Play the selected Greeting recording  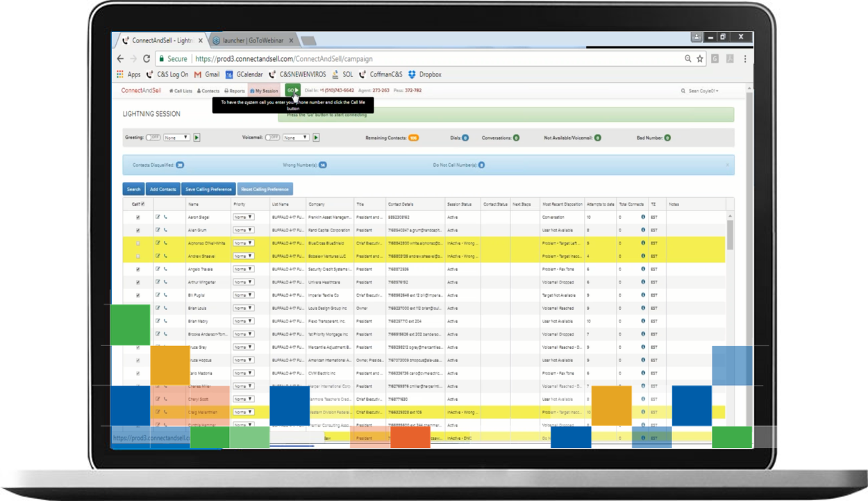(197, 138)
